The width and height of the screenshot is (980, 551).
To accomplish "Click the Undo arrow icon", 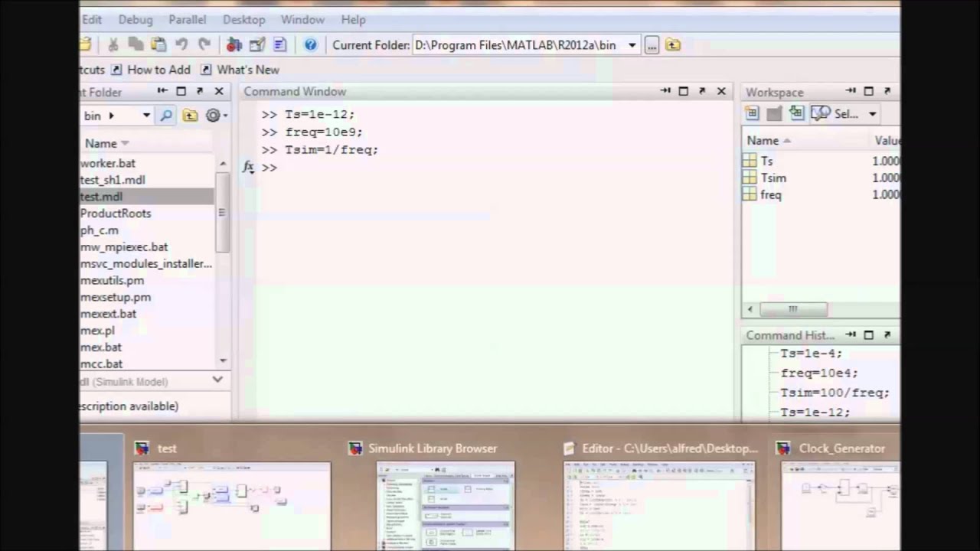I will pyautogui.click(x=181, y=45).
